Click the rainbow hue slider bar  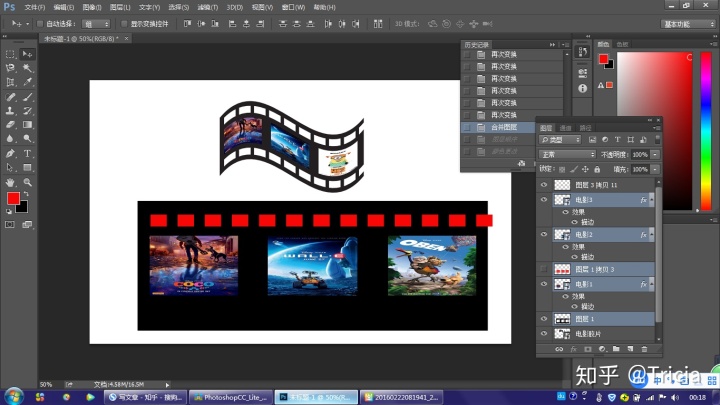click(x=706, y=131)
